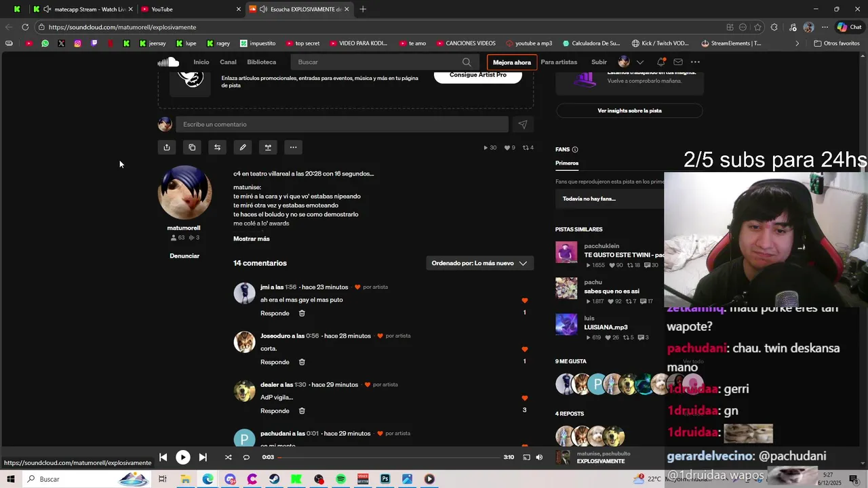Open Spotify from the taskbar

point(340,479)
